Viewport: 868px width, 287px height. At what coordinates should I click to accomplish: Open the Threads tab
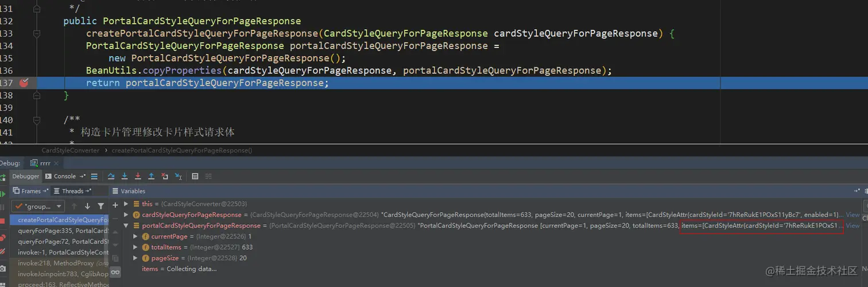click(x=72, y=191)
